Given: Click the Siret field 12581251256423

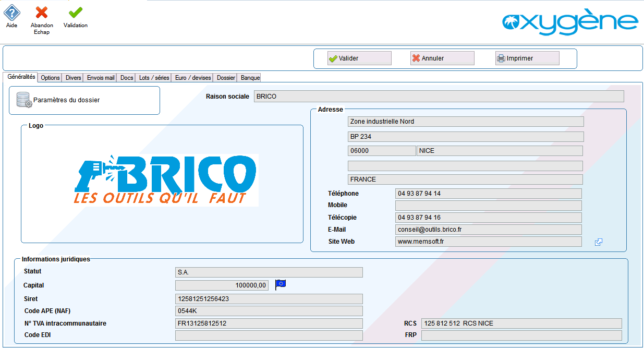Looking at the screenshot, I should [269, 299].
